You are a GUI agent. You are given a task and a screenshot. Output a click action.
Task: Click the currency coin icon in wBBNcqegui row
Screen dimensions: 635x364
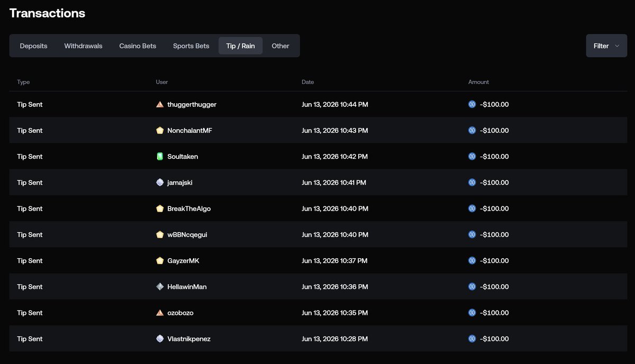pos(472,234)
